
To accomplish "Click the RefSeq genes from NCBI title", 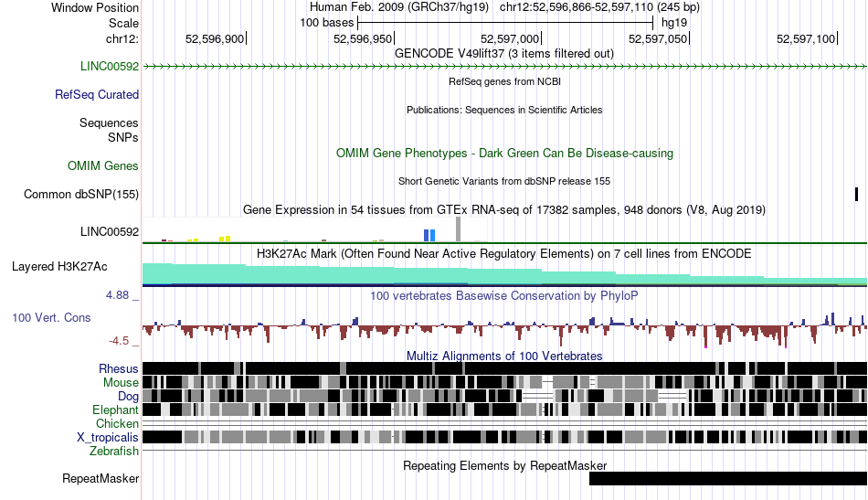I will pos(504,82).
